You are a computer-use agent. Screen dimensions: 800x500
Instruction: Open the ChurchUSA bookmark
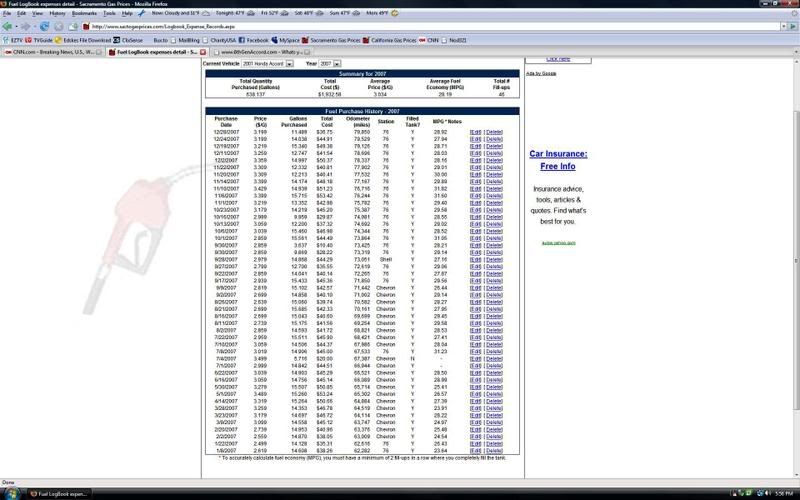(219, 40)
